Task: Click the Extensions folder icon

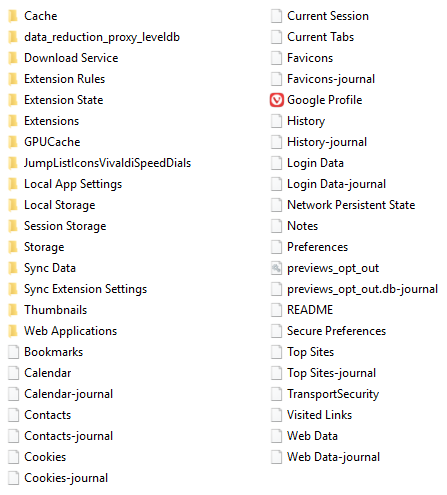Action: click(x=13, y=121)
